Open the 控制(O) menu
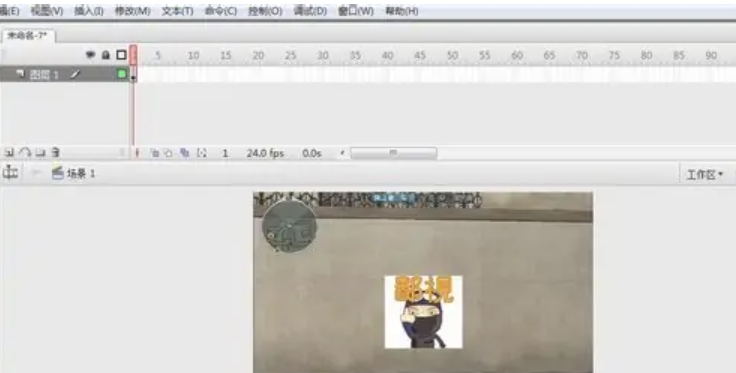The height and width of the screenshot is (373, 736). 265,11
